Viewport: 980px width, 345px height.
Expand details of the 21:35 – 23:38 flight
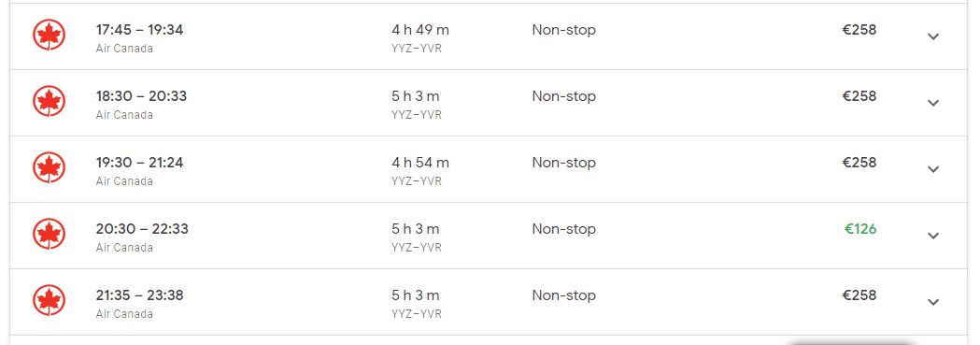(933, 302)
